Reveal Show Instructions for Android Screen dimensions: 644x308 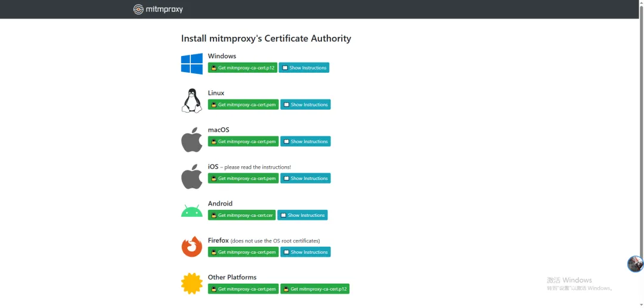pyautogui.click(x=302, y=216)
